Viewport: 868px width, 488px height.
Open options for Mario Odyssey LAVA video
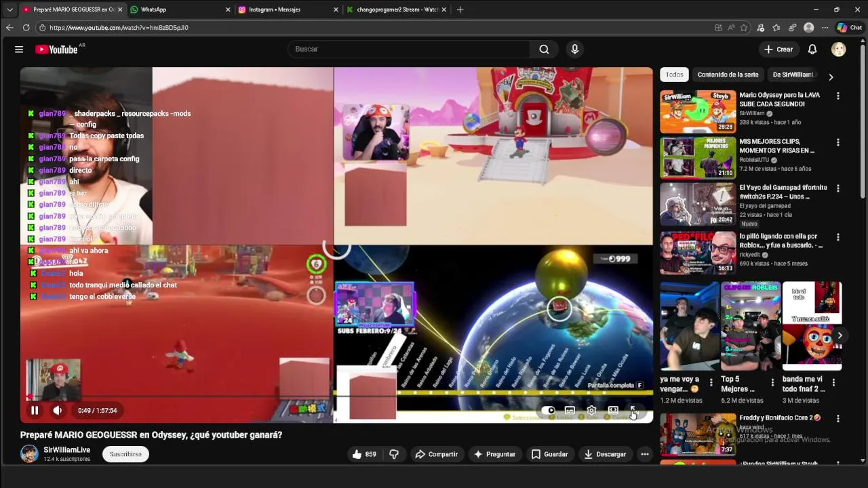pyautogui.click(x=838, y=96)
